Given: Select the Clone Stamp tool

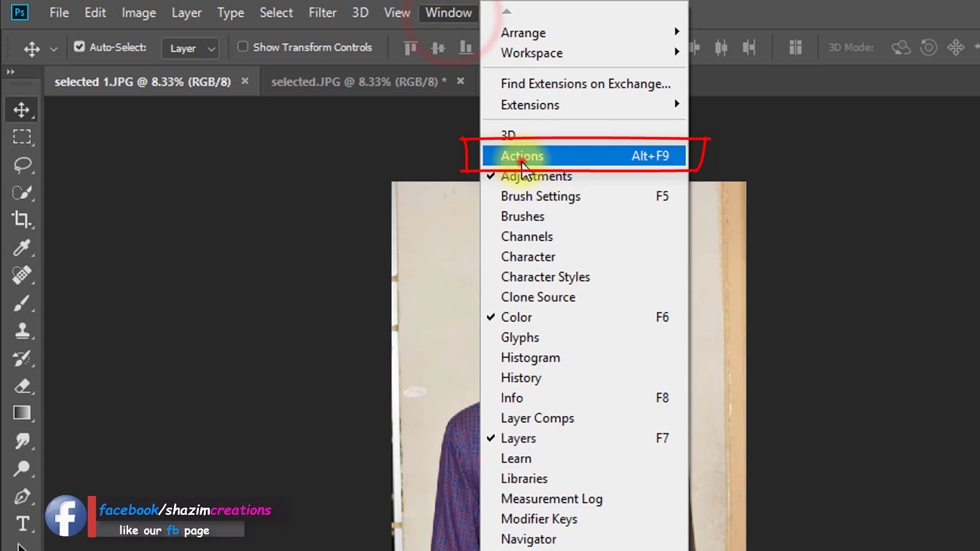Looking at the screenshot, I should (22, 331).
